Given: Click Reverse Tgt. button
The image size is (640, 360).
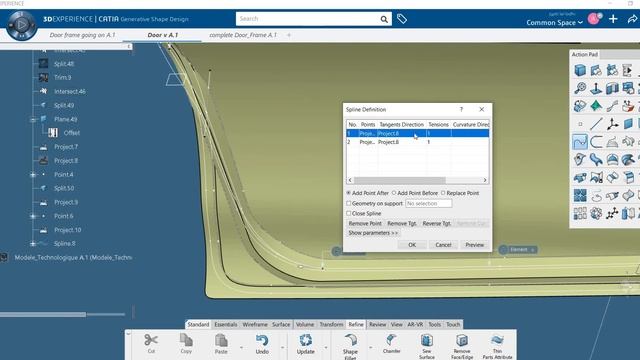Looking at the screenshot, I should click(437, 223).
